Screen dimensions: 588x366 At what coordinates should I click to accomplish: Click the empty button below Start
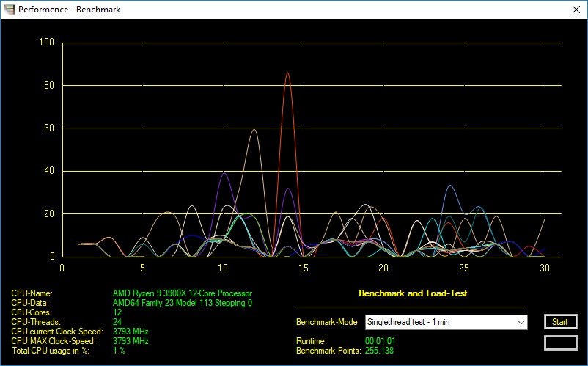tap(560, 343)
